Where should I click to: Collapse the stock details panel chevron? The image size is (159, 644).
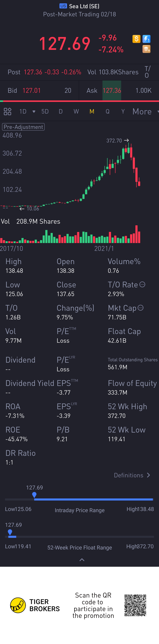tap(82, 560)
